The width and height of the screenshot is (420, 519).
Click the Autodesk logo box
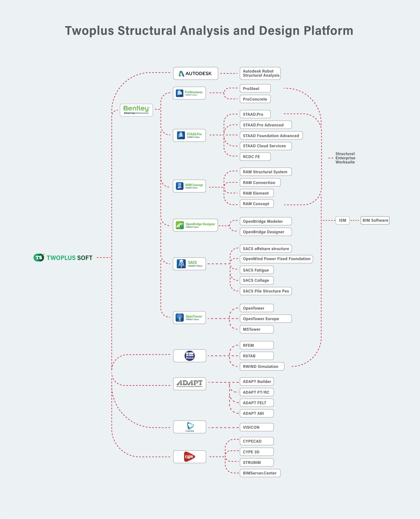[196, 73]
